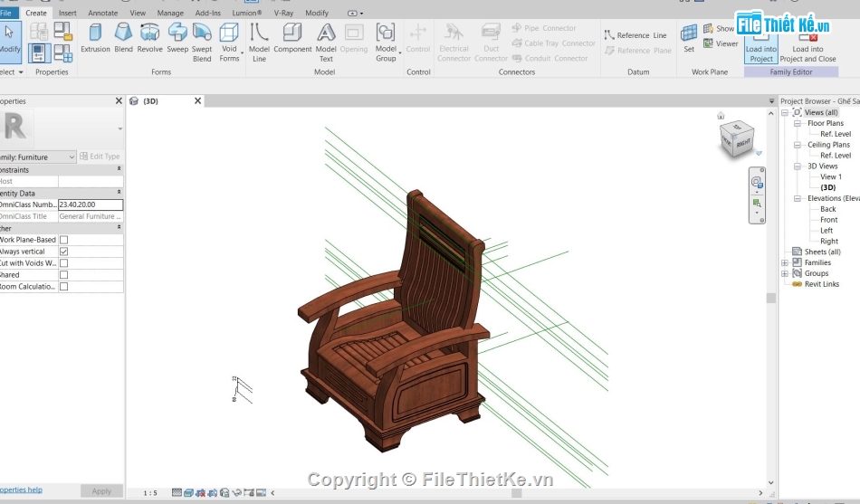
Task: Open the V-Ray ribbon tab
Action: [x=283, y=13]
